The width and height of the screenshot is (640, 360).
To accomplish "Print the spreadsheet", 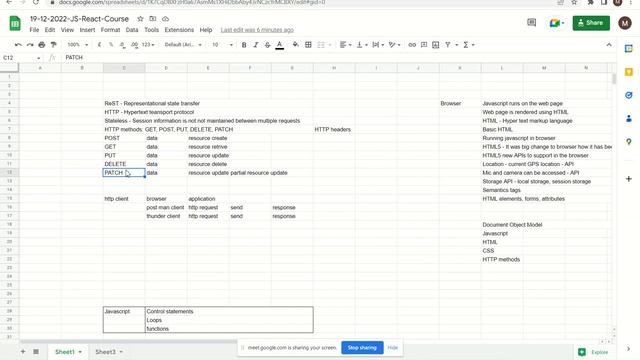I will pyautogui.click(x=42, y=45).
